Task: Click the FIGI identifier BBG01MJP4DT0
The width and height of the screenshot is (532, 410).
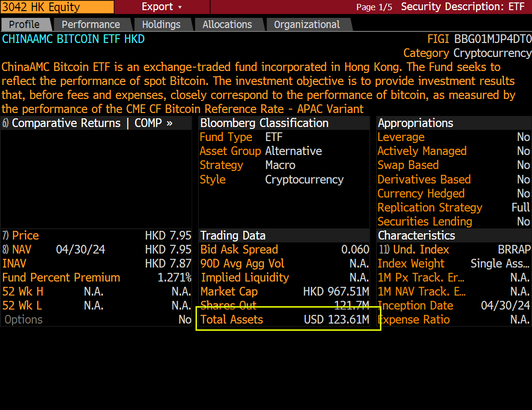Action: (x=492, y=39)
